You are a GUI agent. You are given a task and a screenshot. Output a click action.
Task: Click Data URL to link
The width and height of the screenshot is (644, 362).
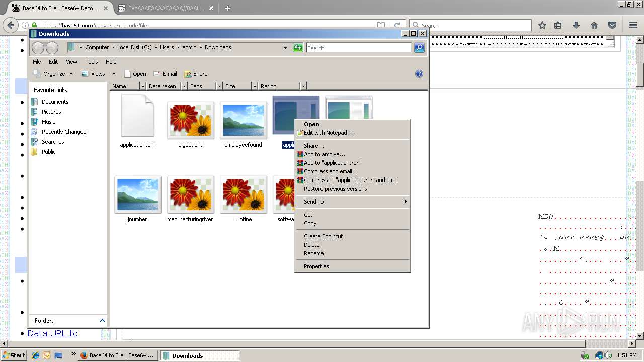coord(53,333)
